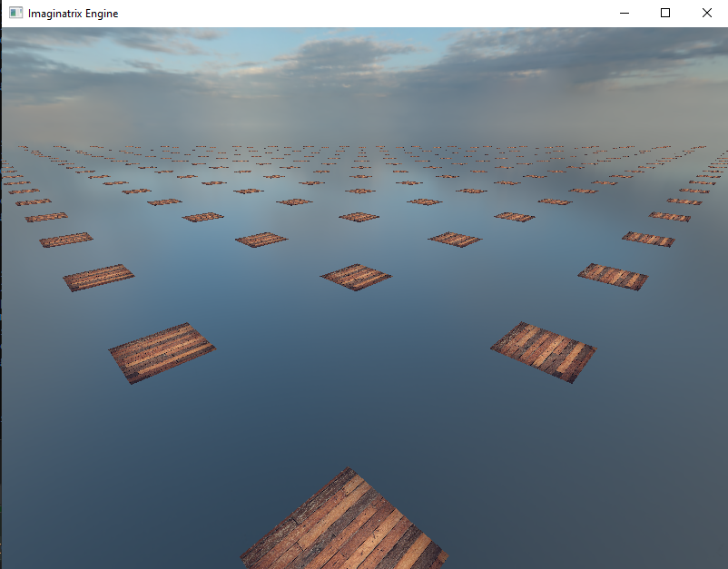Image resolution: width=728 pixels, height=569 pixels.
Task: Minimize the Imaginatrix Engine window
Action: 625,13
